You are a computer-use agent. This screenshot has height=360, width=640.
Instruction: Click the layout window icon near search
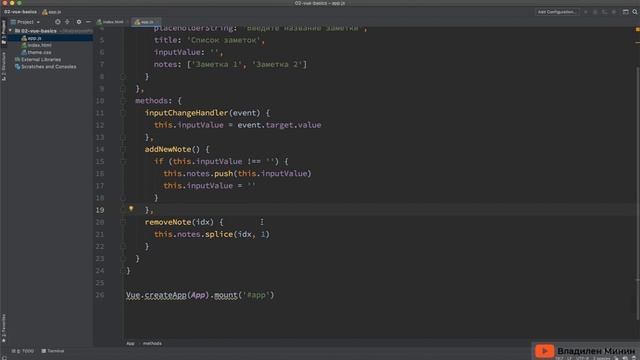(x=625, y=12)
